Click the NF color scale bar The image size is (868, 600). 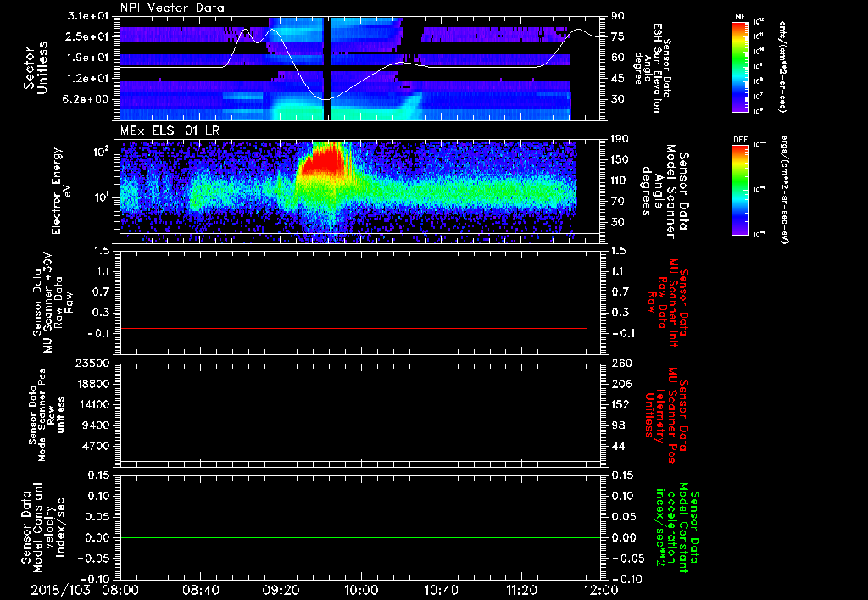(740, 67)
